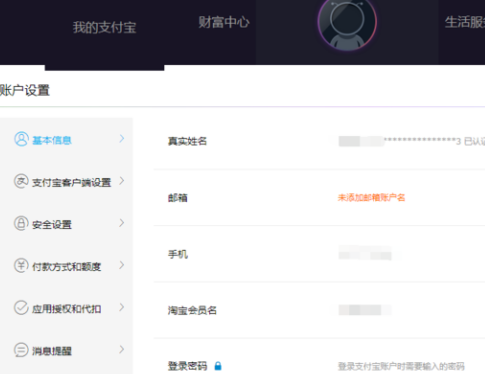The height and width of the screenshot is (374, 485).
Task: Click the 账户设置 page heading
Action: (x=25, y=90)
